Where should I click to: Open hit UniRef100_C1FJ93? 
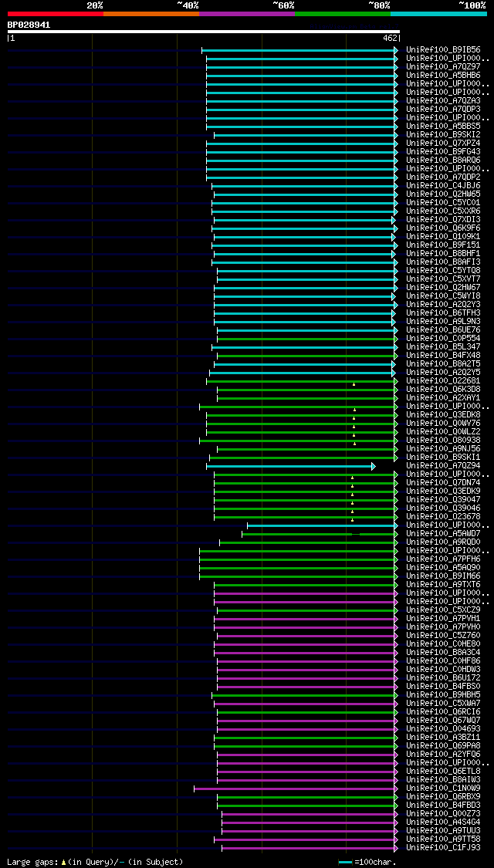point(443,847)
